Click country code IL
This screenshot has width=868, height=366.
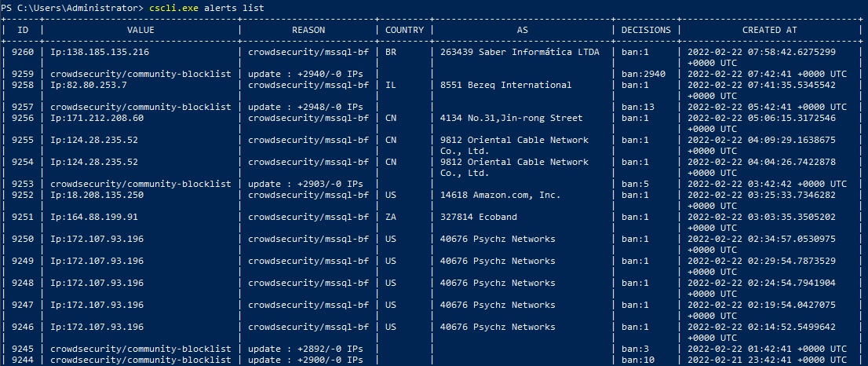point(391,85)
